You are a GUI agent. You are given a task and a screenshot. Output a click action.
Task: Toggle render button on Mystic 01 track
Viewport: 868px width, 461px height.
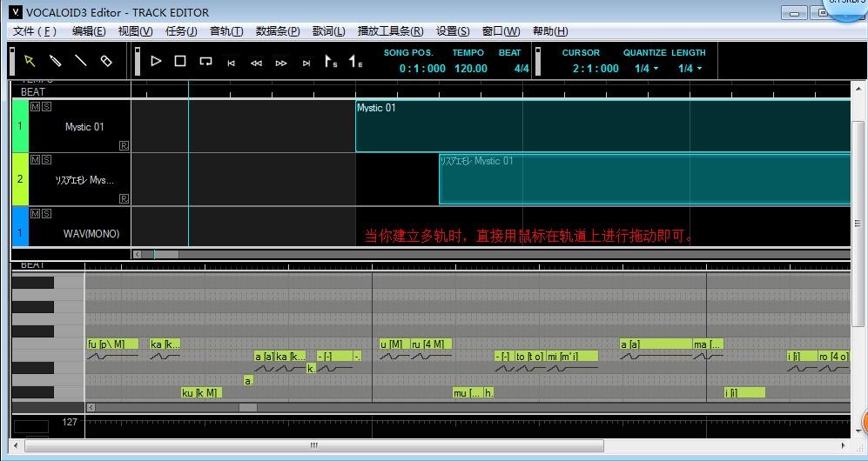124,145
